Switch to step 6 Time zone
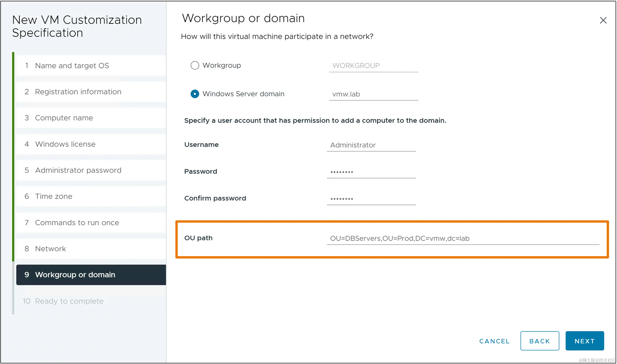 click(54, 197)
